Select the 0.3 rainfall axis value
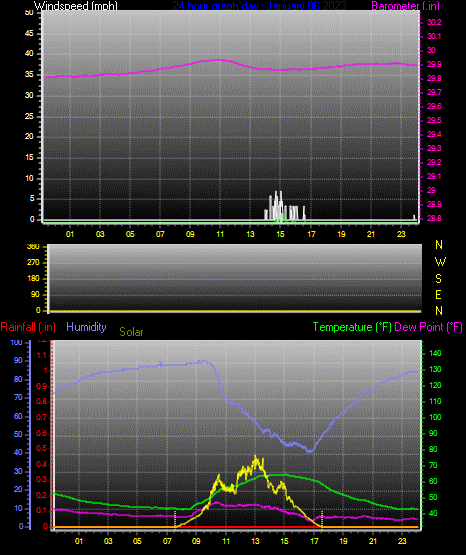The width and height of the screenshot is (466, 555). [x=42, y=480]
